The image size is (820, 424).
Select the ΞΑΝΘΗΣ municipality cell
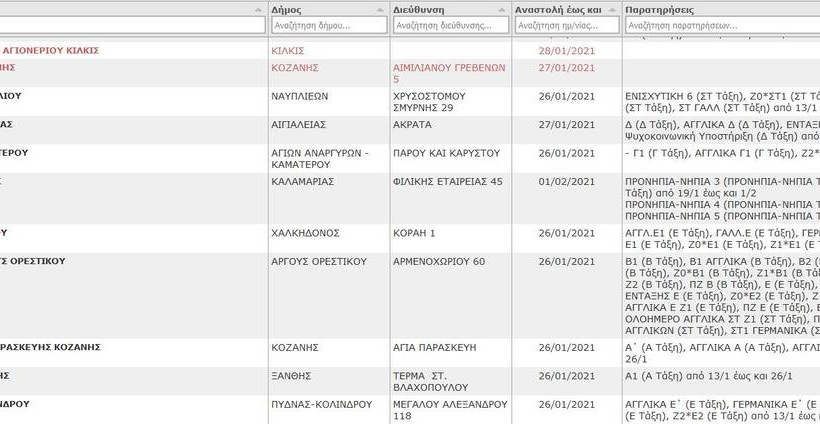[x=292, y=375]
